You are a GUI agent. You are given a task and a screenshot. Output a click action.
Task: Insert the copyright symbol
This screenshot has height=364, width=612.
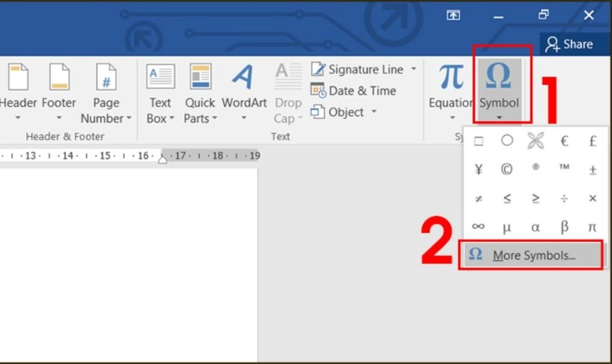(x=507, y=170)
